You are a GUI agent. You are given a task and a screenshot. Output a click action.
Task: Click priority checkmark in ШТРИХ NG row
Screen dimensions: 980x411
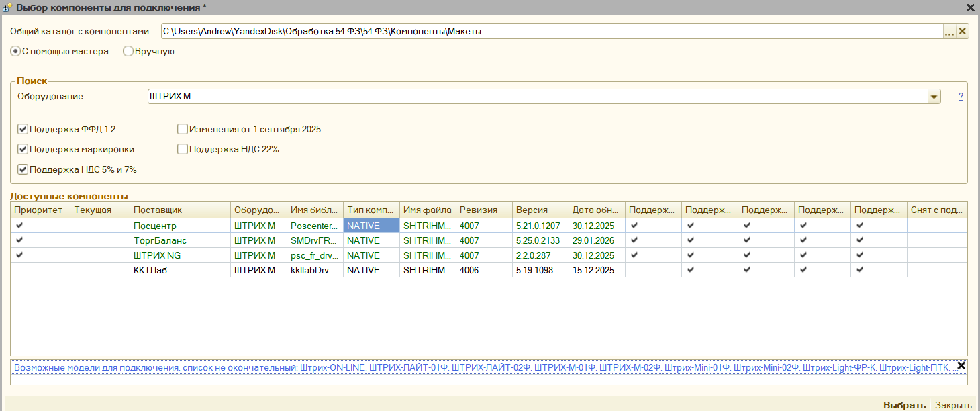[x=19, y=255]
